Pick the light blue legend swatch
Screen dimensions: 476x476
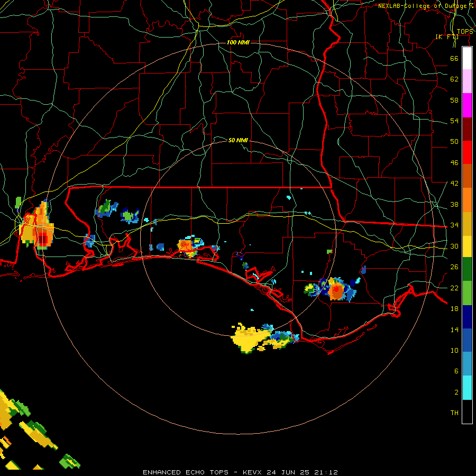[467, 364]
